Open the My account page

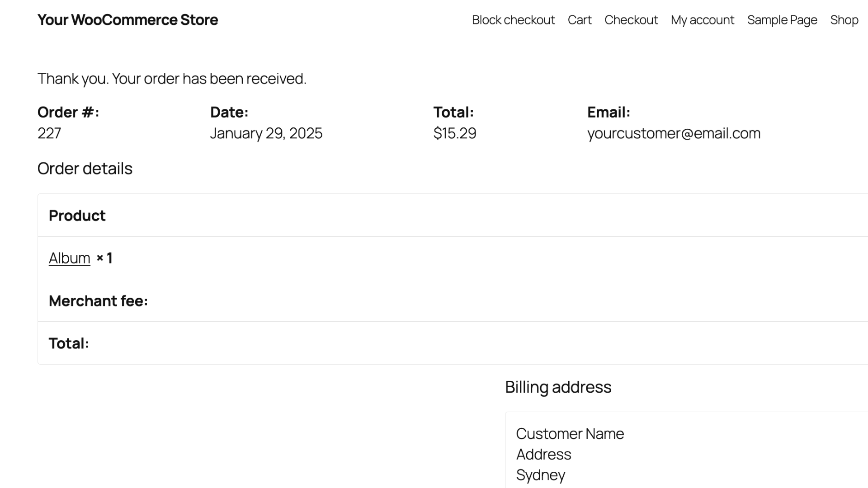pos(702,20)
